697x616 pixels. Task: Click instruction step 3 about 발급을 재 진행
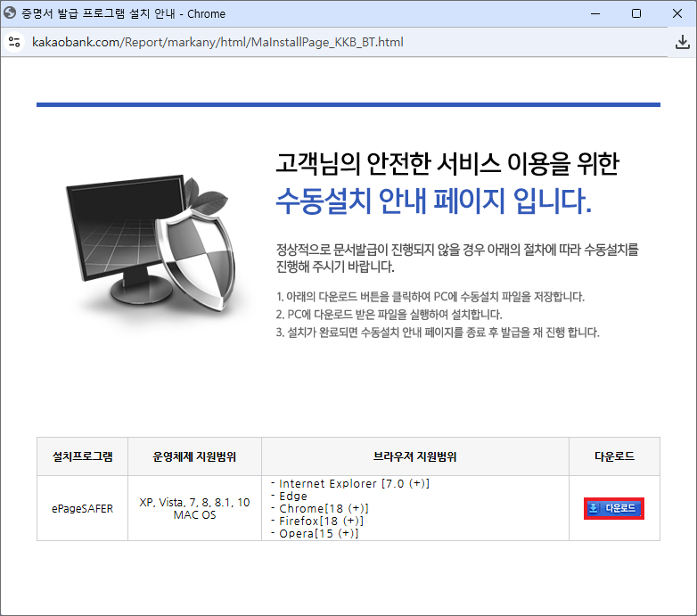click(x=438, y=332)
